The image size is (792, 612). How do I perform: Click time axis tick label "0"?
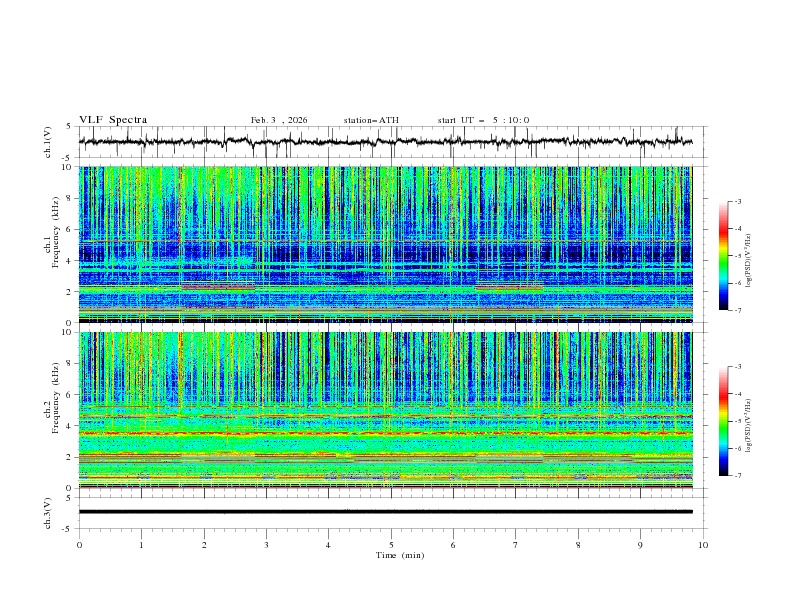(x=79, y=545)
